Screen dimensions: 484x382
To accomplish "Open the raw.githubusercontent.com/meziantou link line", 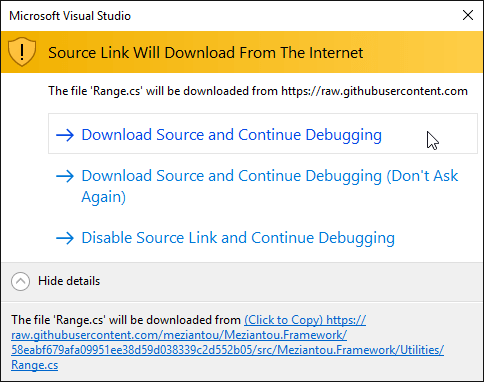I will tap(179, 335).
